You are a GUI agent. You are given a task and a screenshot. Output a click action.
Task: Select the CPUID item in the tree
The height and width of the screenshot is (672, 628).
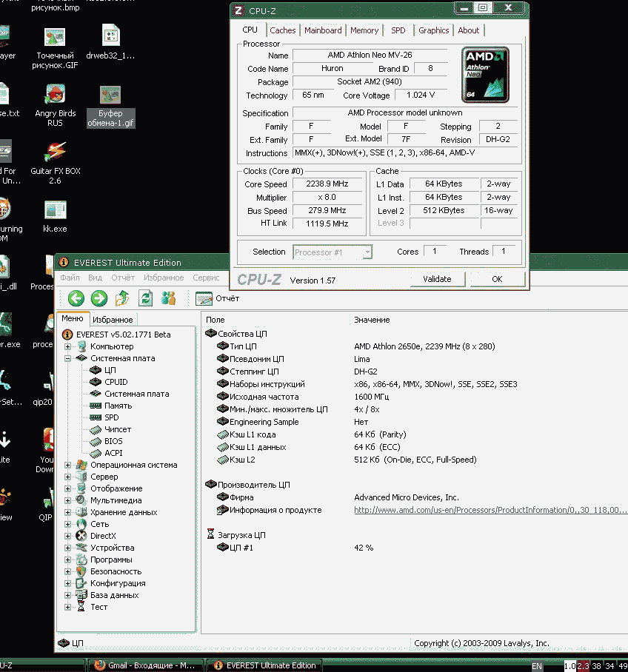116,382
